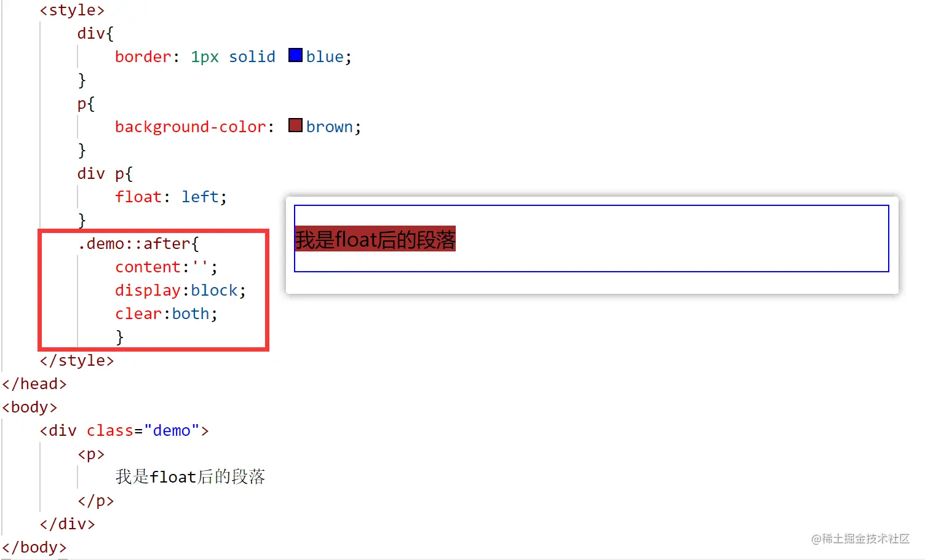Click the rendered brown floated paragraph in preview

375,239
